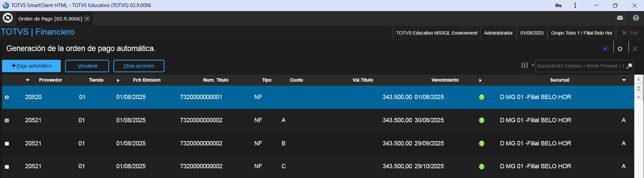Sort by Cuota column header
Screen dimensions: 644x178
click(x=296, y=80)
